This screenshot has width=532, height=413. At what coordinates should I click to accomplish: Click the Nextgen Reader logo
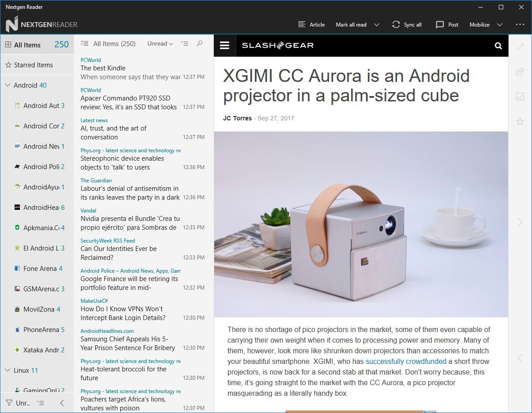tap(42, 25)
